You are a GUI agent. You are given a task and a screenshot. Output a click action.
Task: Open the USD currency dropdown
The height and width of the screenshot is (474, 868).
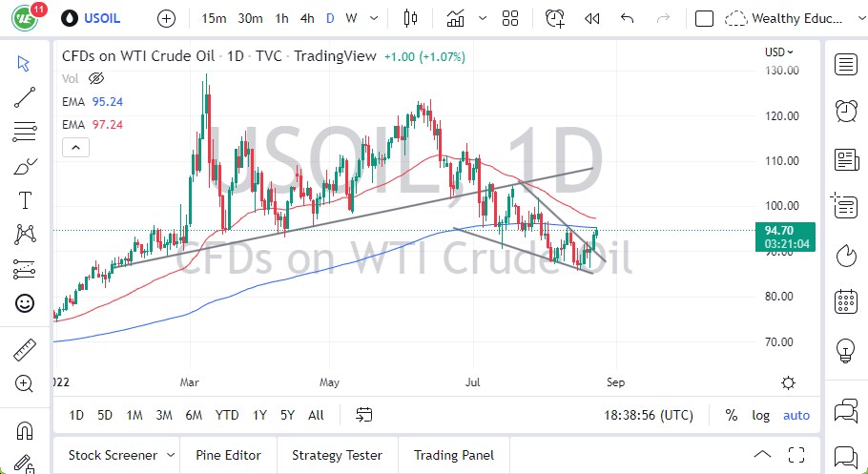778,52
